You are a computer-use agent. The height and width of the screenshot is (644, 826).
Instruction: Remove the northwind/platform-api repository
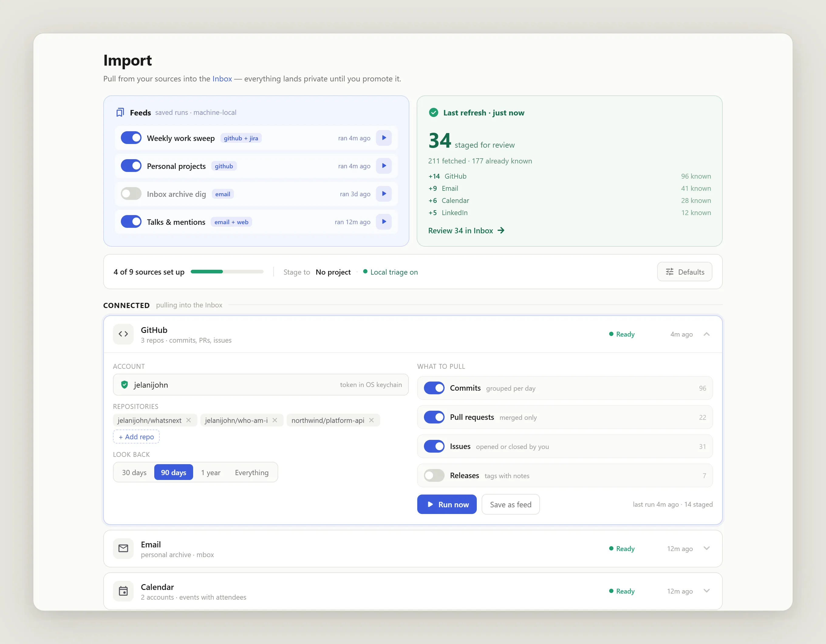click(371, 420)
